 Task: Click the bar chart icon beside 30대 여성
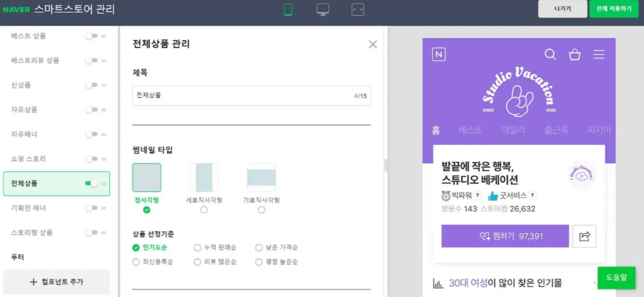pyautogui.click(x=438, y=283)
